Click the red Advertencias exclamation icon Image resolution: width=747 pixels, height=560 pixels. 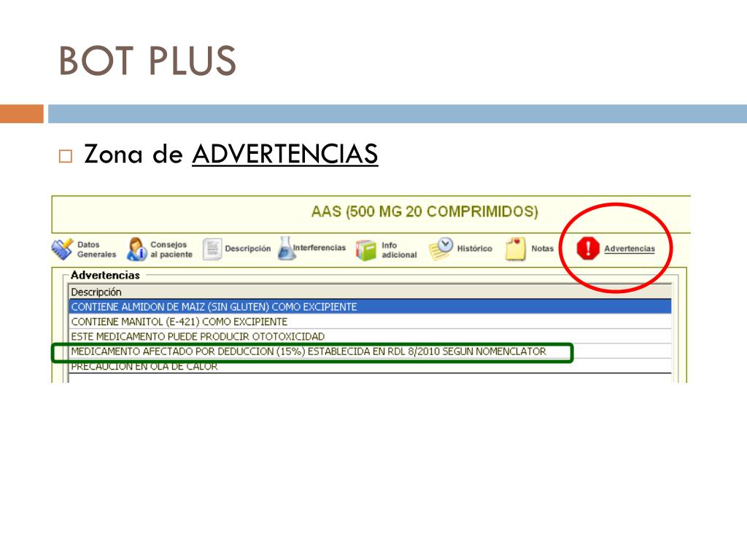coord(588,249)
